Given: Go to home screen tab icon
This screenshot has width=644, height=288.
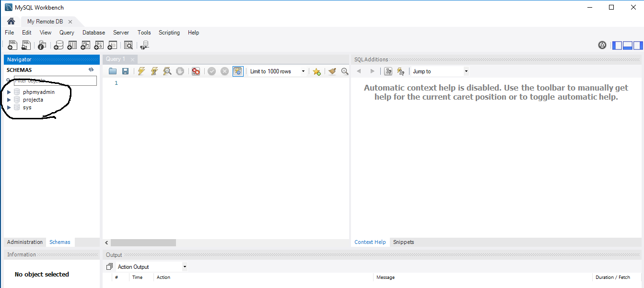Looking at the screenshot, I should tap(11, 22).
